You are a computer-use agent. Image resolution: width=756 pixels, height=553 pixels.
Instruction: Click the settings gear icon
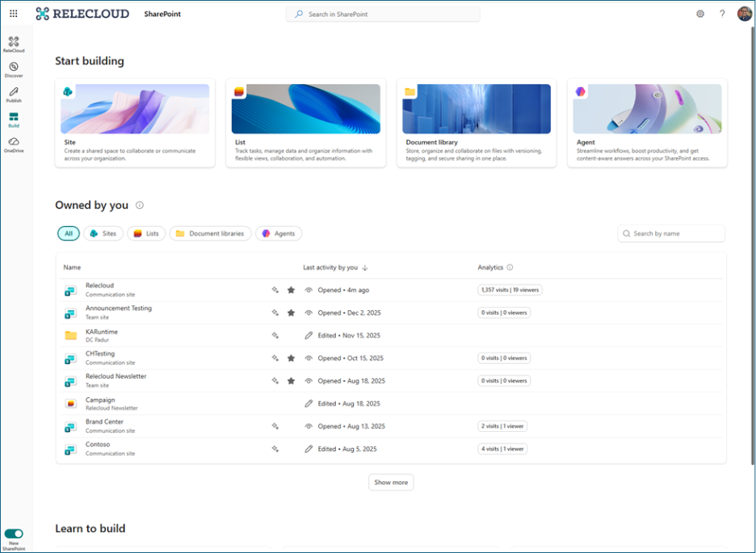[x=700, y=14]
